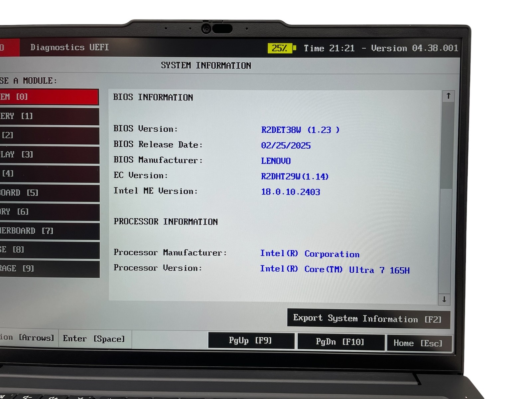Click the BIOS Release Date: label

(158, 145)
